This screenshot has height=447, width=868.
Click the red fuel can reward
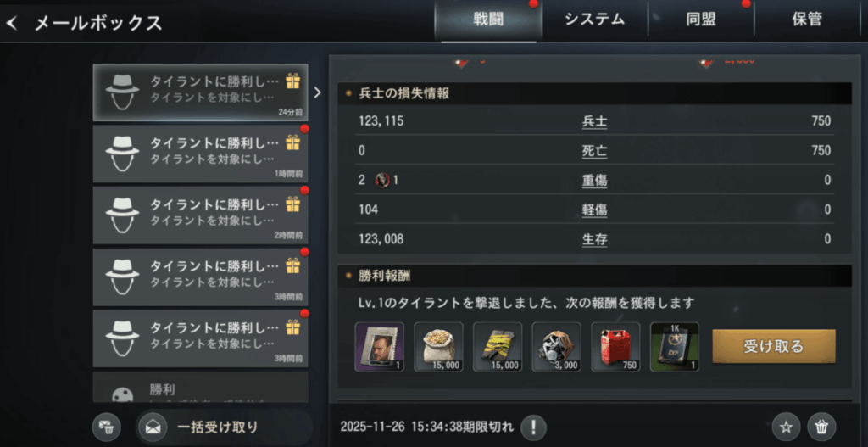click(615, 347)
